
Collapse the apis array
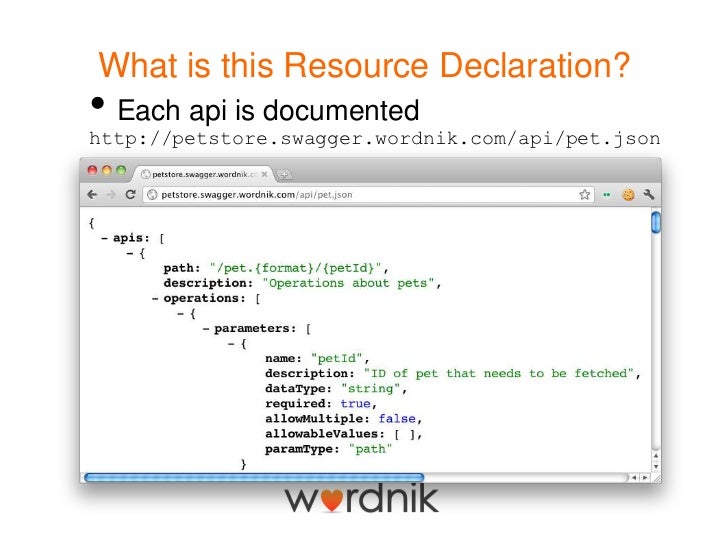104,238
